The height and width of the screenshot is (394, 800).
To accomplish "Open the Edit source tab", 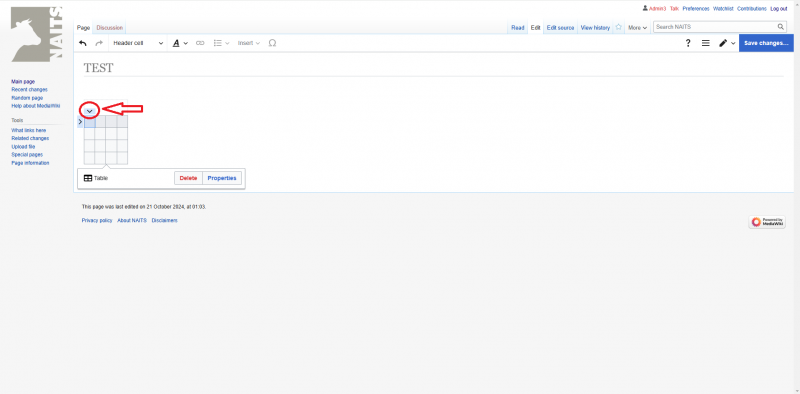I will coord(560,28).
